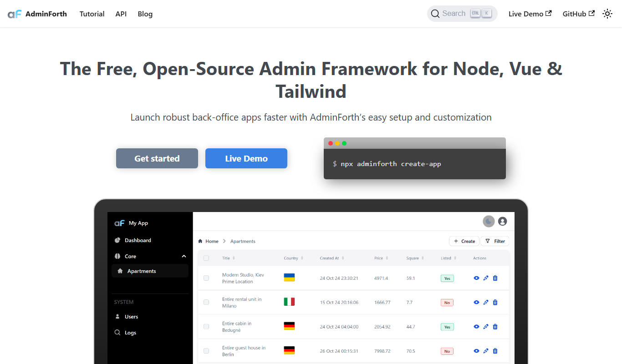Click the Logs magnifier icon in sidebar
Viewport: 622px width, 364px height.
point(117,333)
